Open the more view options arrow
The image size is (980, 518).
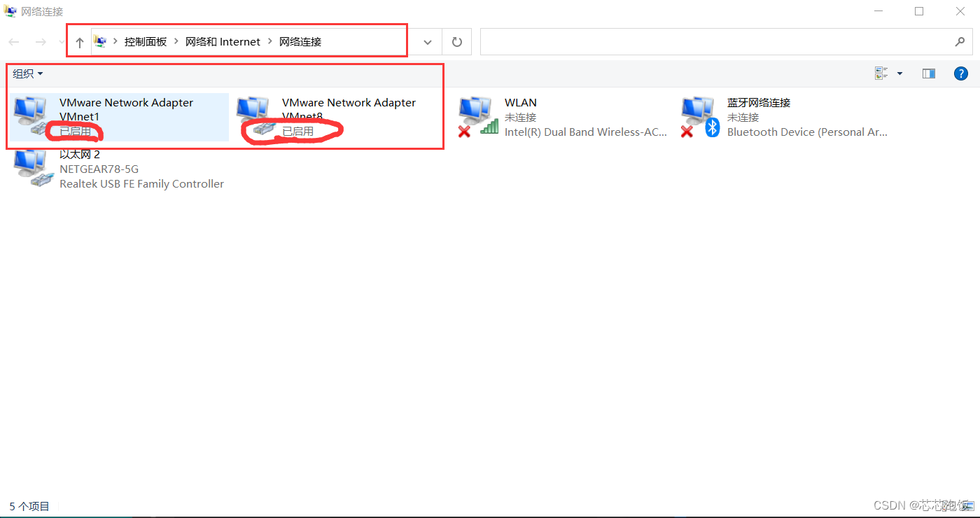(x=899, y=73)
